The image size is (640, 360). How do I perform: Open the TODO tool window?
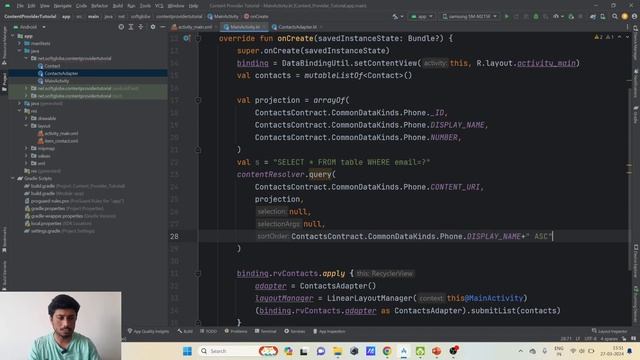[x=209, y=331]
